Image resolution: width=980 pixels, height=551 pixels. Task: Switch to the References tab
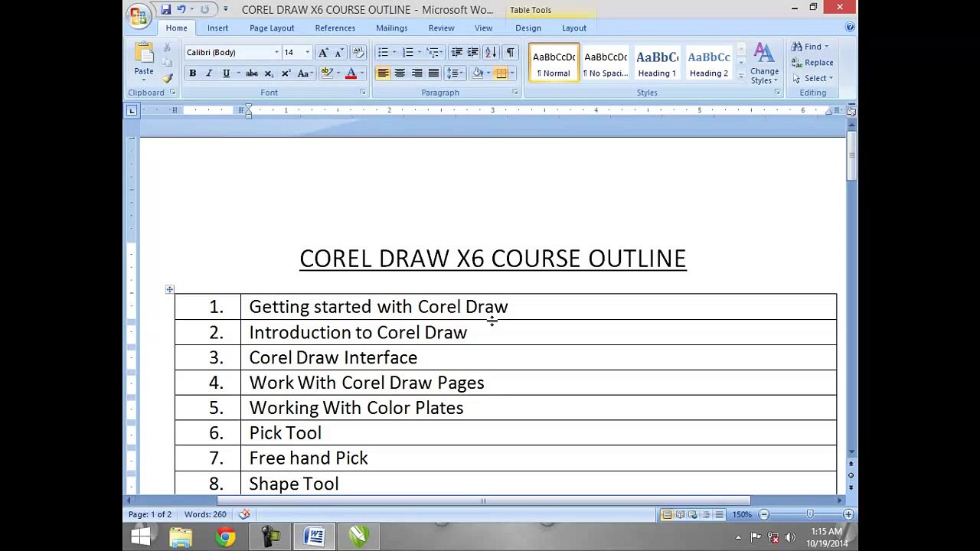[335, 28]
